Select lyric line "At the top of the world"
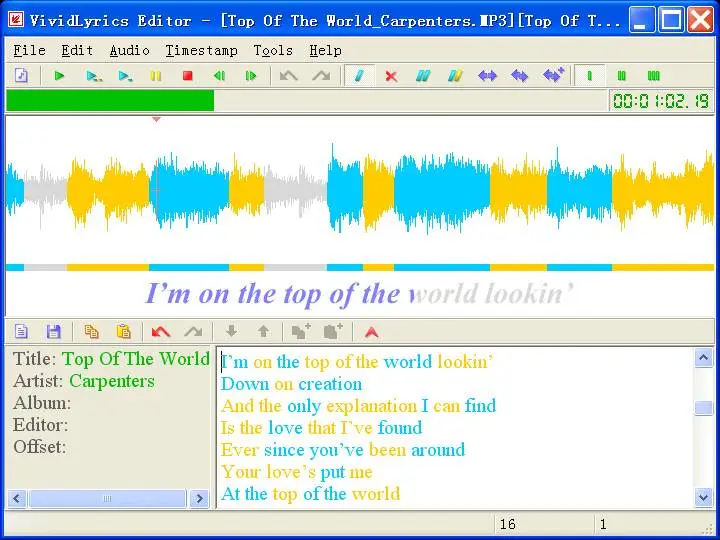 [310, 494]
